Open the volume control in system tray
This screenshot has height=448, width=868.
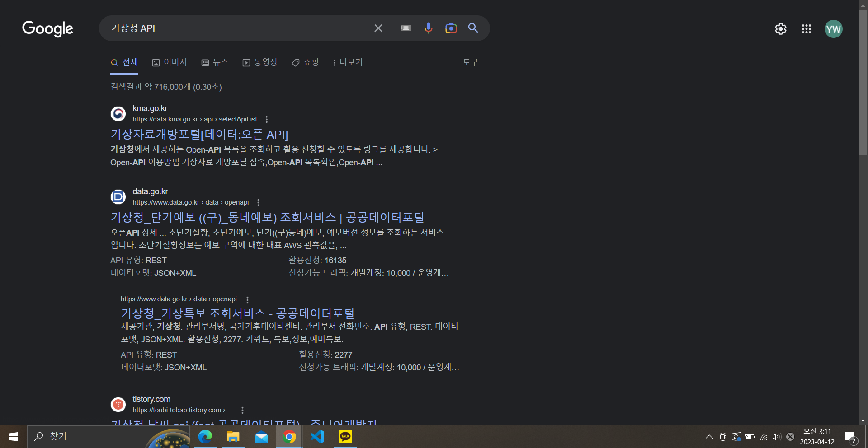click(777, 437)
